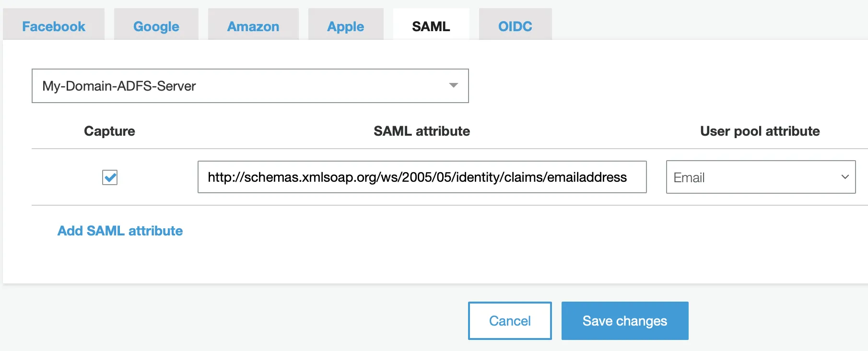
Task: Switch to the Amazon tab
Action: coord(253,26)
